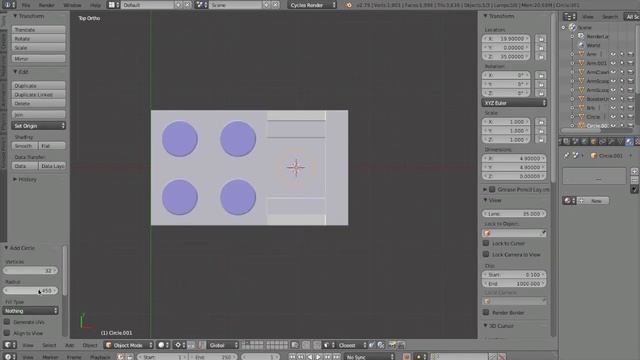This screenshot has height=360, width=640.
Task: Jump to timeline start button
Action: pos(292,357)
